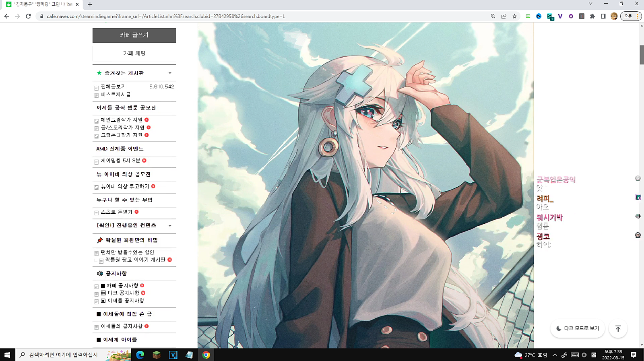This screenshot has width=644, height=361.
Task: Open the 오류 Chrome menu button
Action: [x=630, y=16]
